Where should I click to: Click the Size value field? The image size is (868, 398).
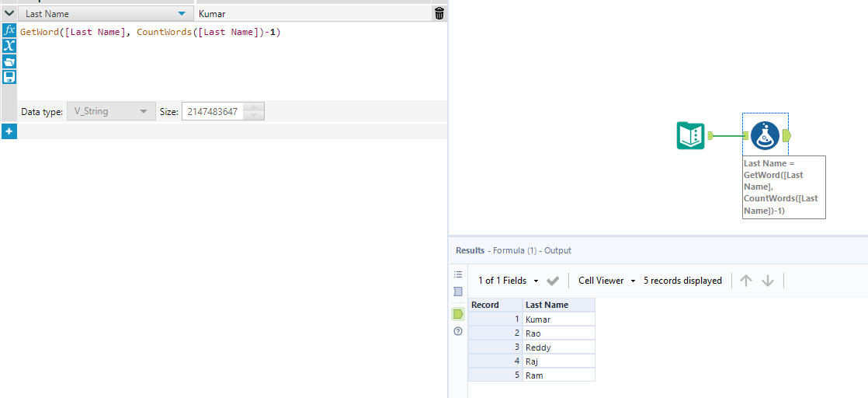(213, 112)
